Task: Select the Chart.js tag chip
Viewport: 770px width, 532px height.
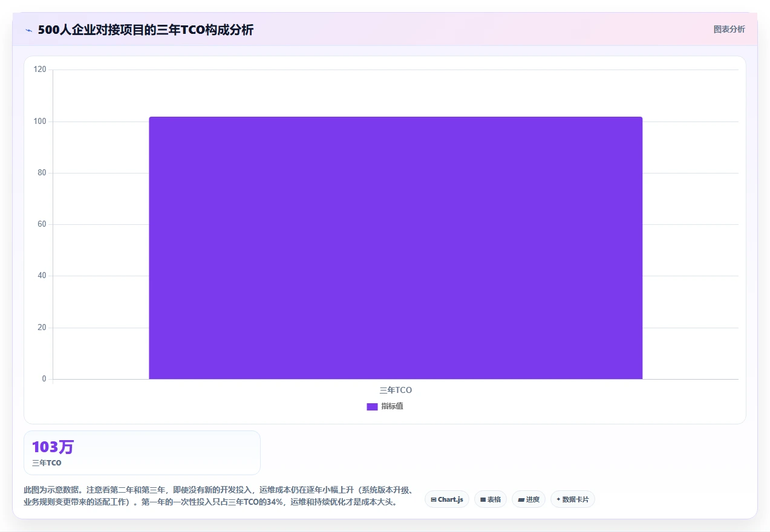Action: [447, 499]
